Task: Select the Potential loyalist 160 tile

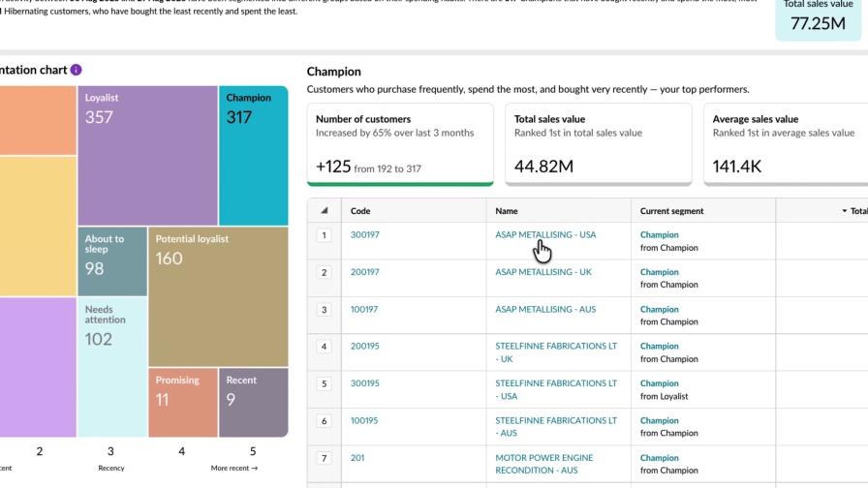Action: pyautogui.click(x=218, y=296)
